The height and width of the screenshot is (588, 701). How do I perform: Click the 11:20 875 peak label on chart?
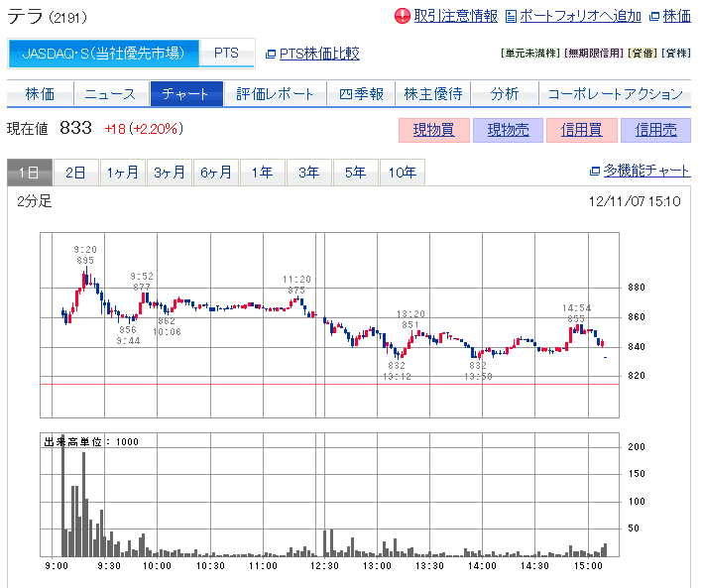point(296,285)
